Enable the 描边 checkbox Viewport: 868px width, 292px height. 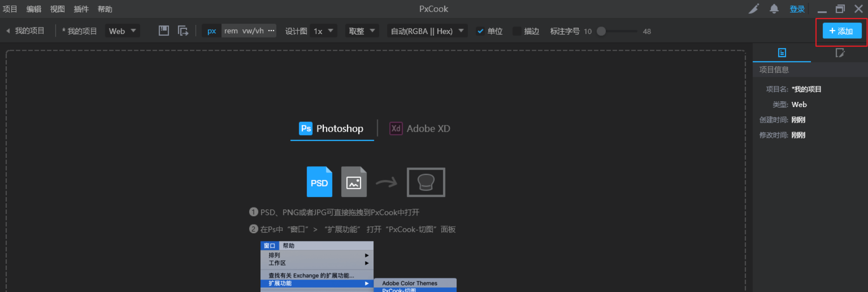click(517, 31)
